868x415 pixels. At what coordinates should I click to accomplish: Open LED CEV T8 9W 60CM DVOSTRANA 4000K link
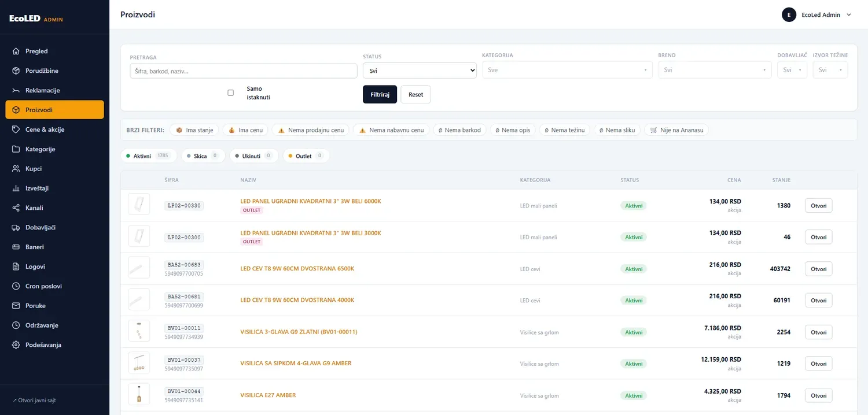(297, 300)
